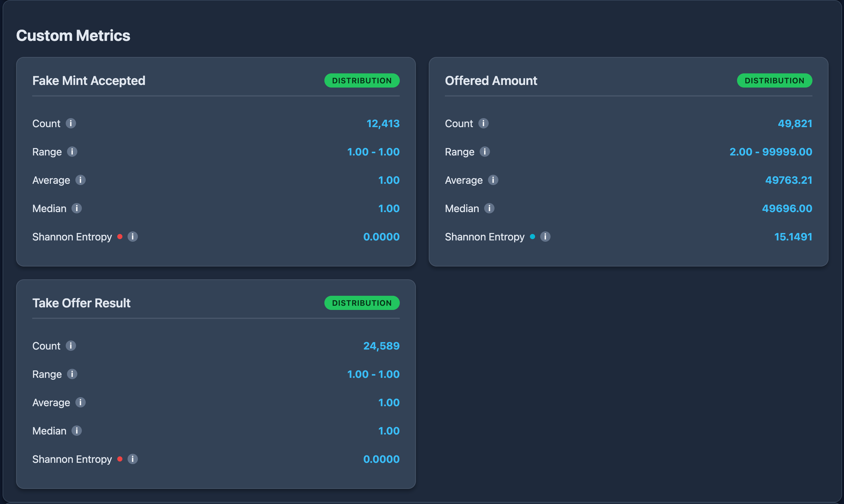
Task: Click the Custom Metrics heading
Action: [73, 35]
